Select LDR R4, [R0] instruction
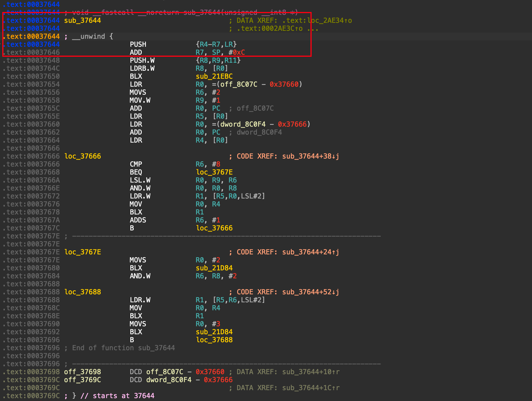Viewport: 532px width, 401px height. click(179, 140)
